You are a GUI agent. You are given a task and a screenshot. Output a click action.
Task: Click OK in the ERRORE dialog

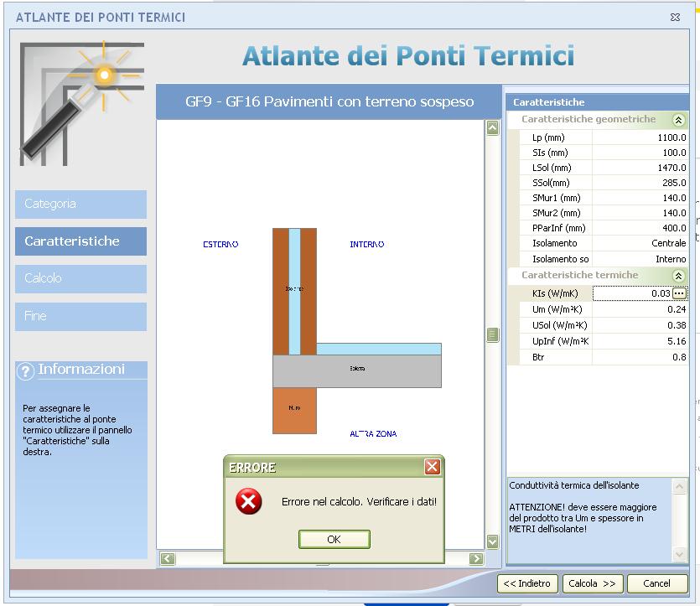334,540
